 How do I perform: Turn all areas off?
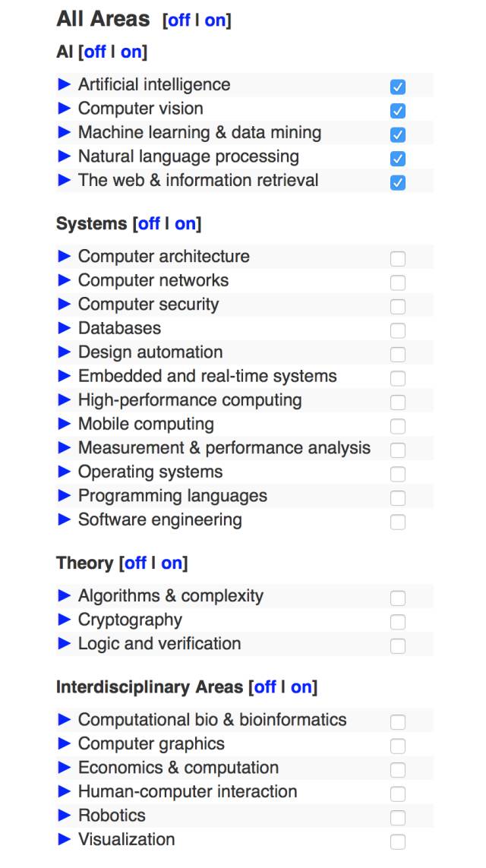[178, 21]
